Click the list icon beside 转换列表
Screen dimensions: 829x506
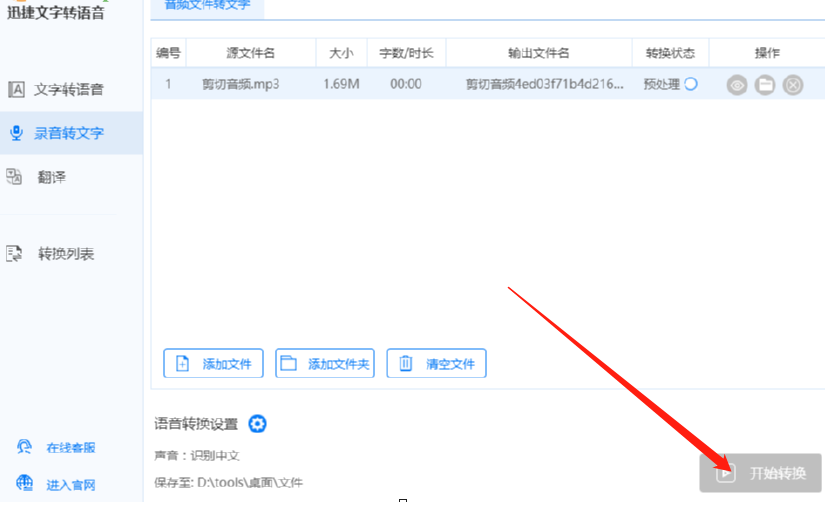click(14, 254)
